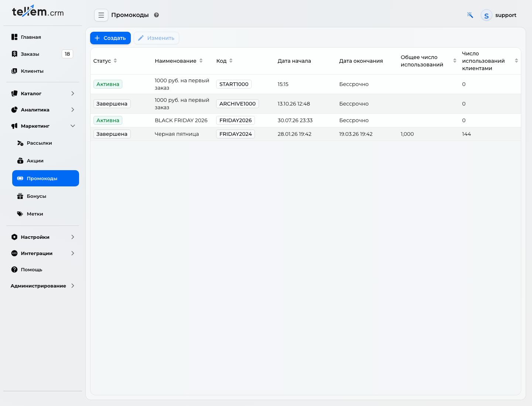Click the orders count badge 18
The height and width of the screenshot is (406, 532).
pyautogui.click(x=67, y=54)
